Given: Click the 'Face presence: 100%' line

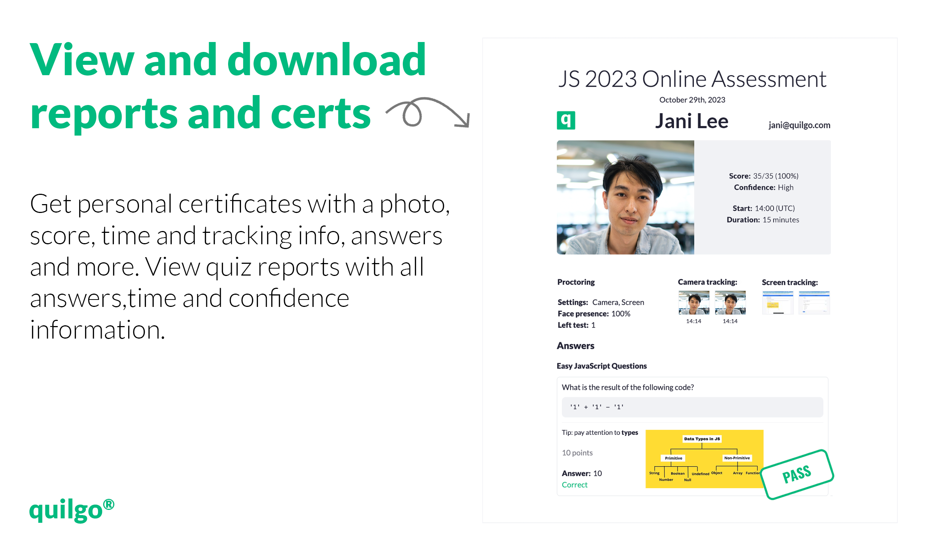Looking at the screenshot, I should [x=594, y=314].
